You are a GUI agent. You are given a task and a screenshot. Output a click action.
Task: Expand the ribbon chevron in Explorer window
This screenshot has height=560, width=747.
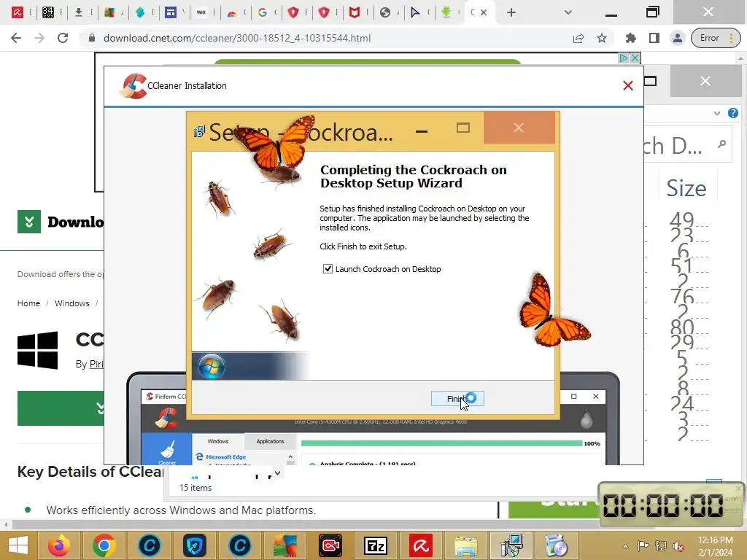pos(717,113)
